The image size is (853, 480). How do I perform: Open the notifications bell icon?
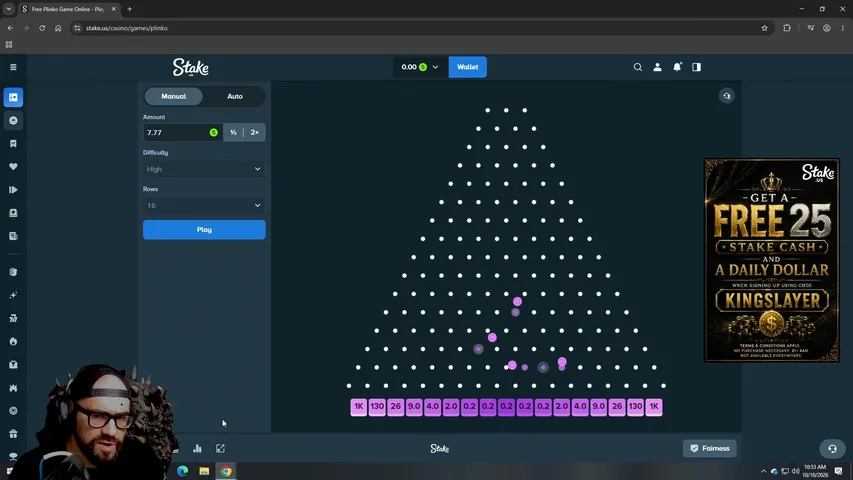[677, 67]
